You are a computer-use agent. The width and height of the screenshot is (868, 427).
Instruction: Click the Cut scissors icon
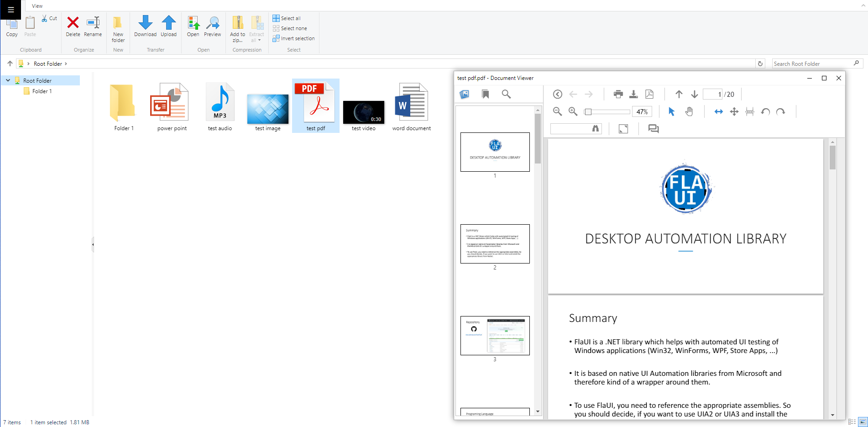44,18
